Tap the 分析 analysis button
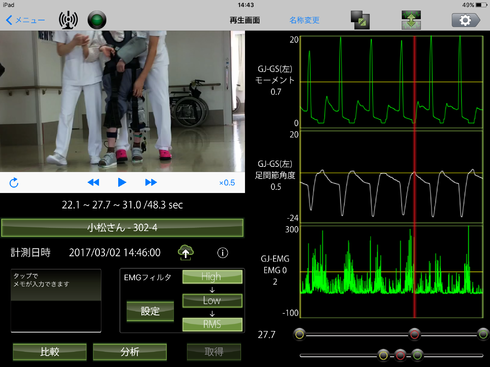This screenshot has height=367, width=490. pyautogui.click(x=130, y=352)
